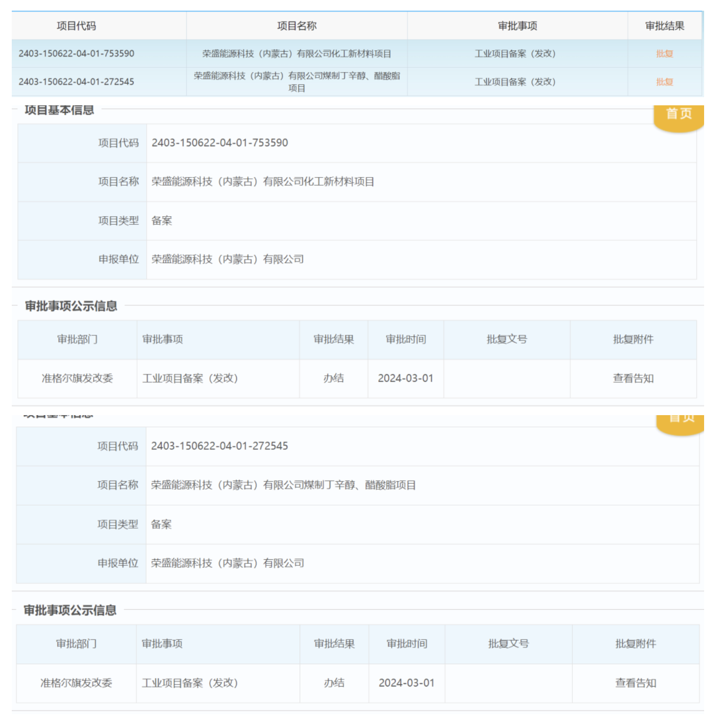Click 准格尔旗发改委 in second approval table
The height and width of the screenshot is (728, 722).
click(76, 683)
